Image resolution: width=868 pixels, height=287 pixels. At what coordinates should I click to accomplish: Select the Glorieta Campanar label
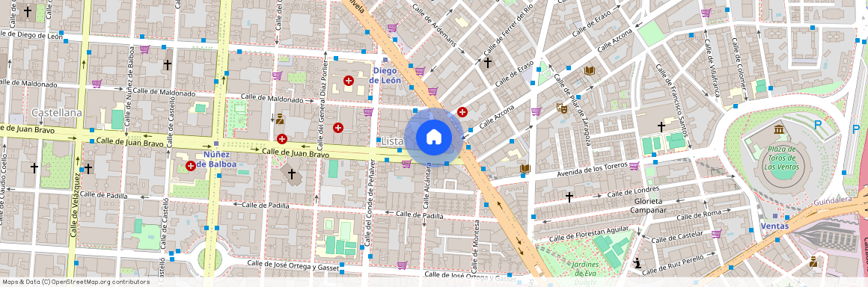(x=648, y=206)
